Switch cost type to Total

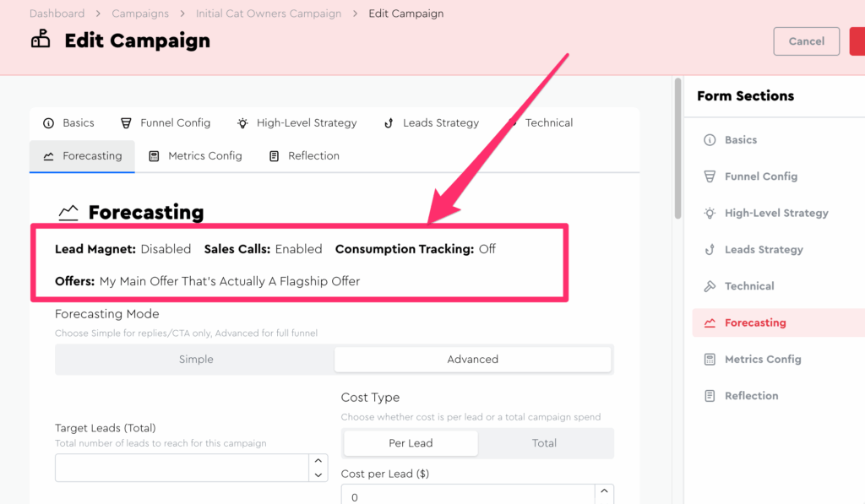pos(544,443)
